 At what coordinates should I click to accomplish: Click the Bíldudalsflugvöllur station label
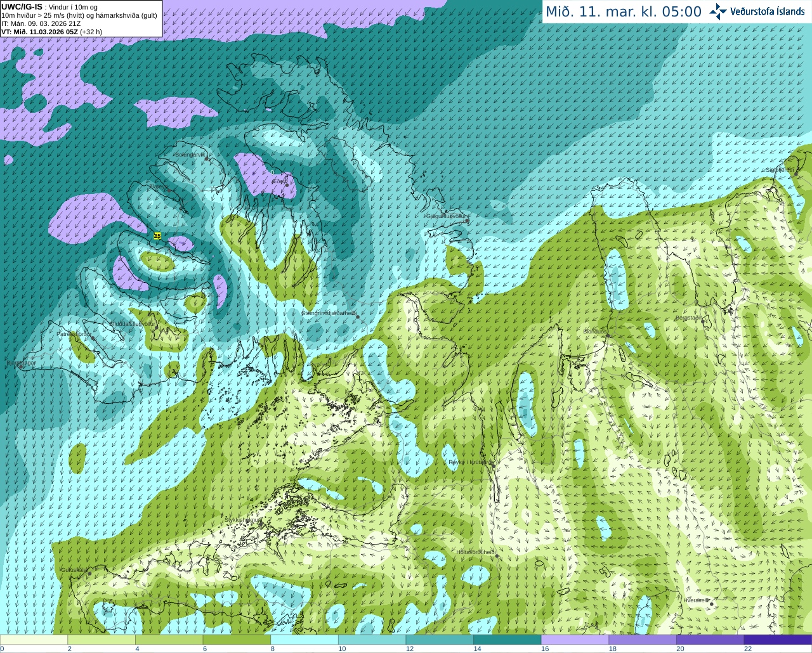132,323
